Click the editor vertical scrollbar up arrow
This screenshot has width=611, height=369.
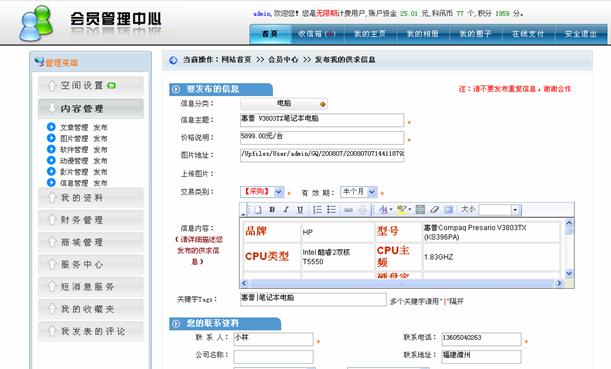coord(569,223)
